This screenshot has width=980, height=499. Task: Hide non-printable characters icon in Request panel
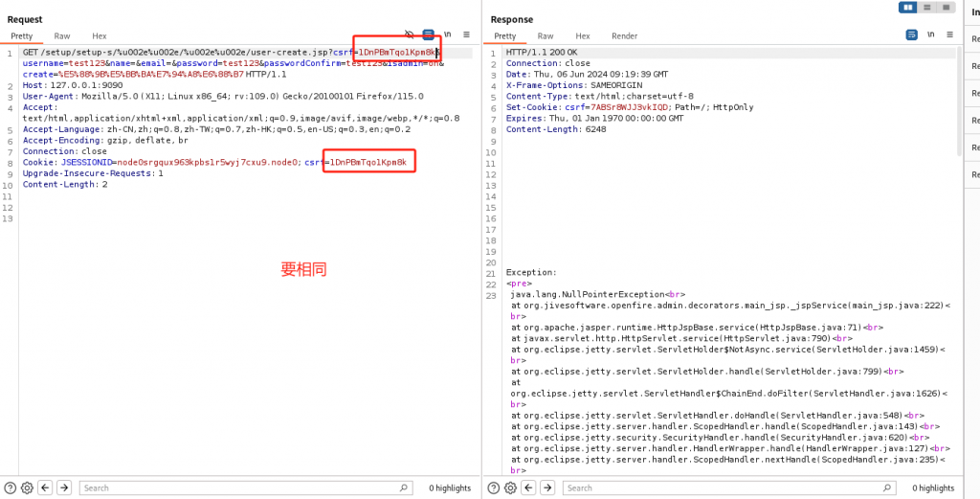[x=410, y=34]
